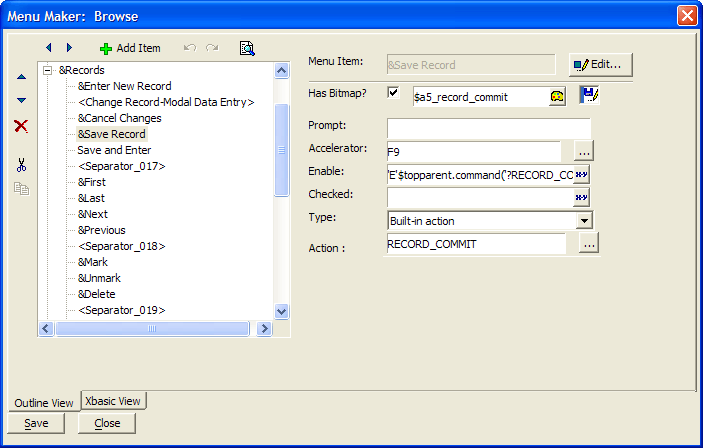Image resolution: width=703 pixels, height=448 pixels.
Task: Select <Change Record-Modal Data Entry> item
Action: click(166, 102)
